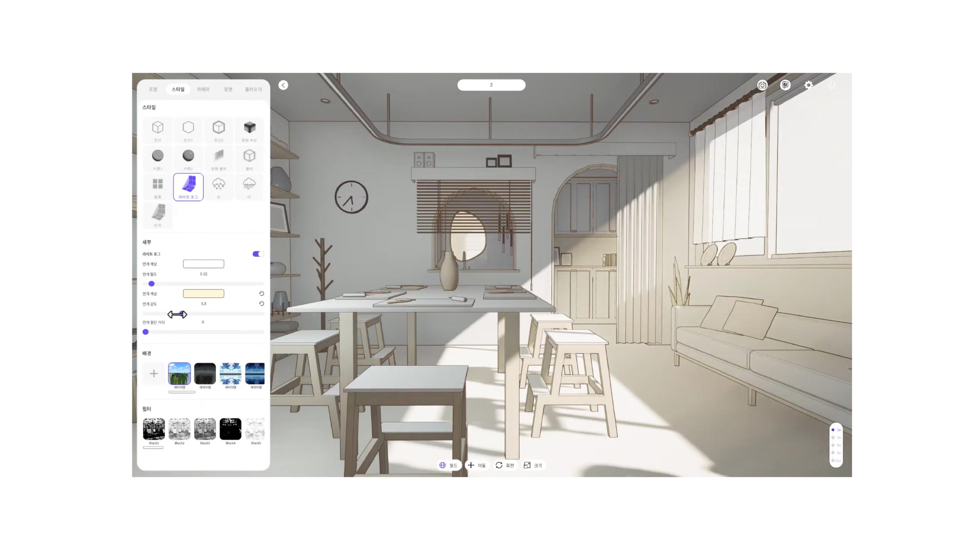Select the 이동 move tool

coord(477,465)
